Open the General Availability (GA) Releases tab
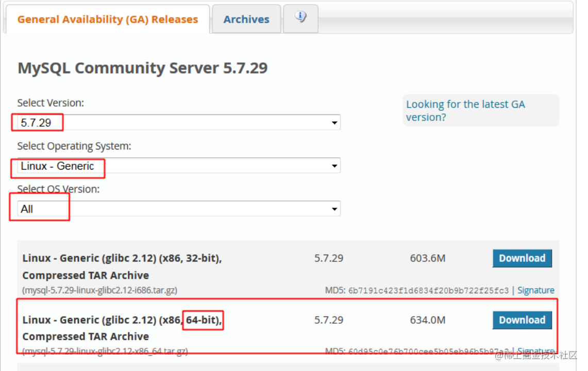Viewport: 588px width, 371px height. (108, 19)
